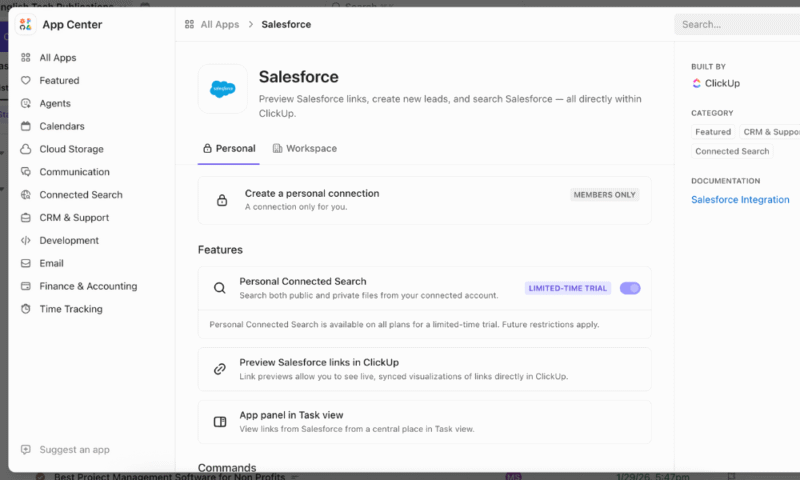Click the Featured heart icon
Image resolution: width=800 pixels, height=480 pixels.
[26, 81]
